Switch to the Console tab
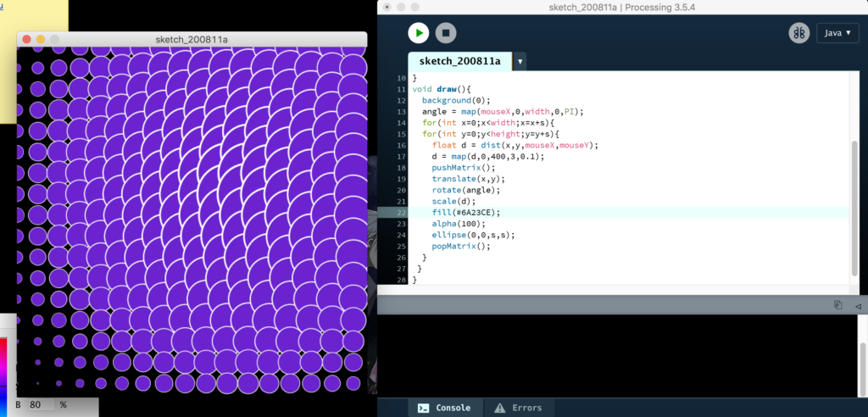Screen dimensions: 868x417 click(444, 408)
